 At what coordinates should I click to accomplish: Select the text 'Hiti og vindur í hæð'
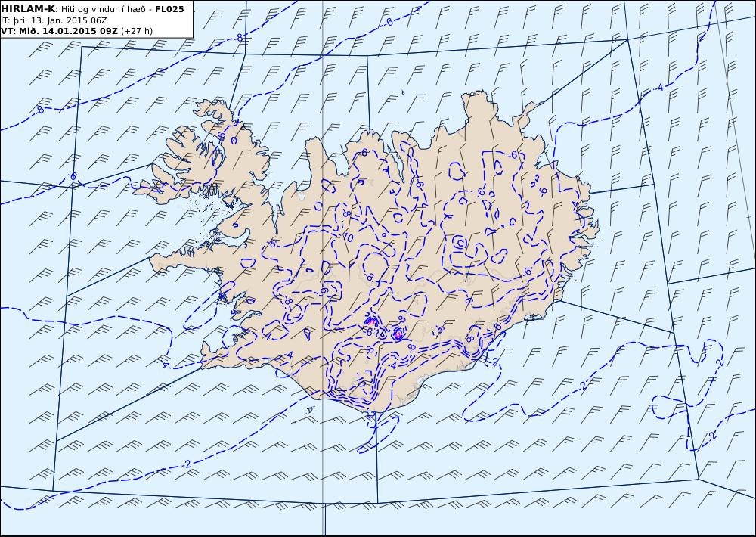coord(103,10)
